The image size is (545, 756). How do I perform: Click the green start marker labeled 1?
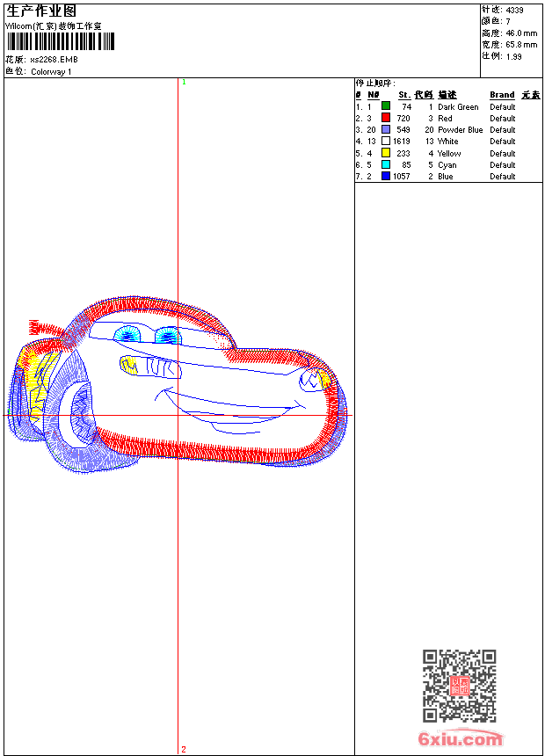(x=184, y=82)
